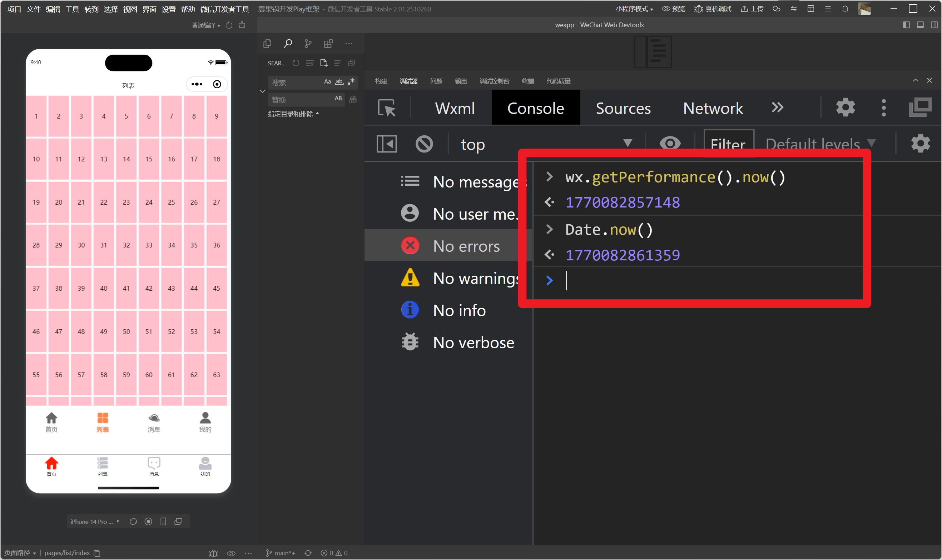The height and width of the screenshot is (560, 942).
Task: Click the 上传 upload button
Action: coord(752,9)
